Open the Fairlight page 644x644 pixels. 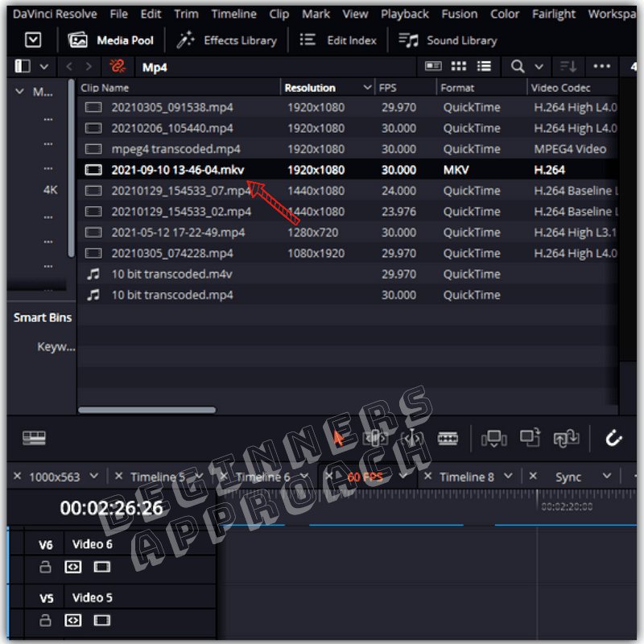click(554, 13)
